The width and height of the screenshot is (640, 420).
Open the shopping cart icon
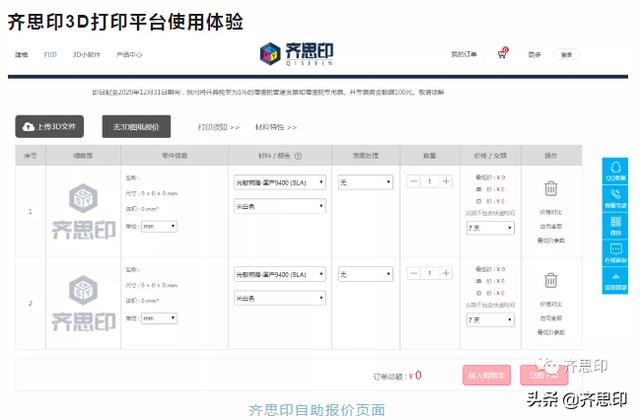pyautogui.click(x=502, y=53)
